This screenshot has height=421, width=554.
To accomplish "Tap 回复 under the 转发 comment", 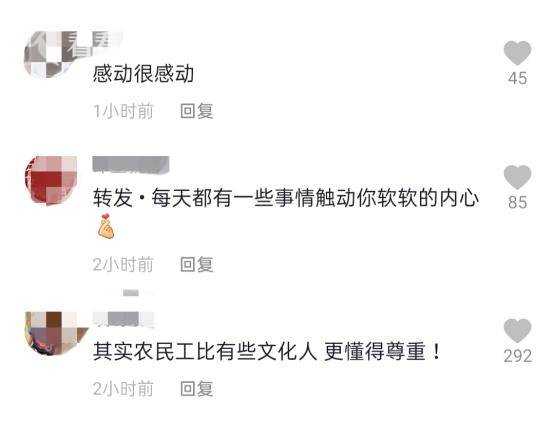I will point(196,264).
